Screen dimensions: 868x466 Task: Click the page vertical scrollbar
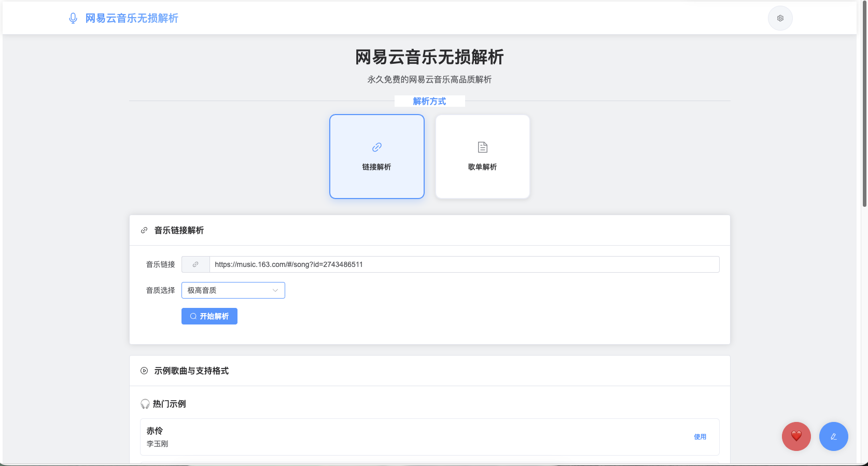pyautogui.click(x=864, y=104)
